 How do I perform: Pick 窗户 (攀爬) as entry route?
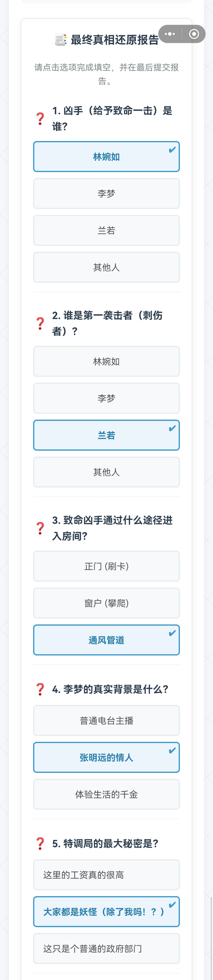(106, 603)
